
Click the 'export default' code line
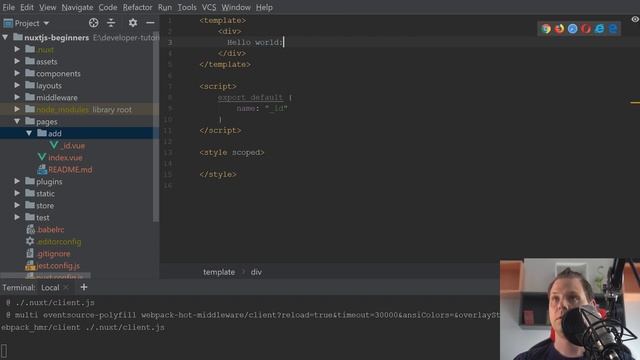click(250, 97)
